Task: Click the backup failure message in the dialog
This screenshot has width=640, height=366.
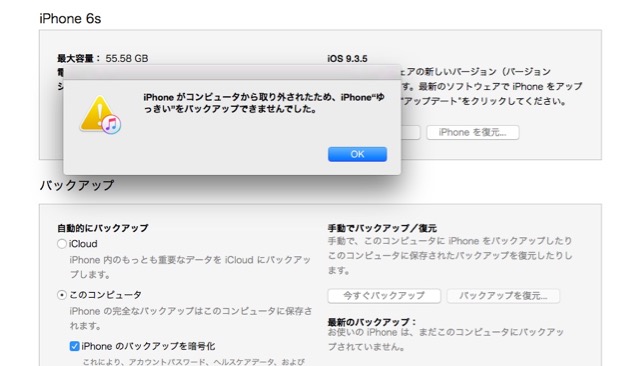Action: tap(264, 103)
